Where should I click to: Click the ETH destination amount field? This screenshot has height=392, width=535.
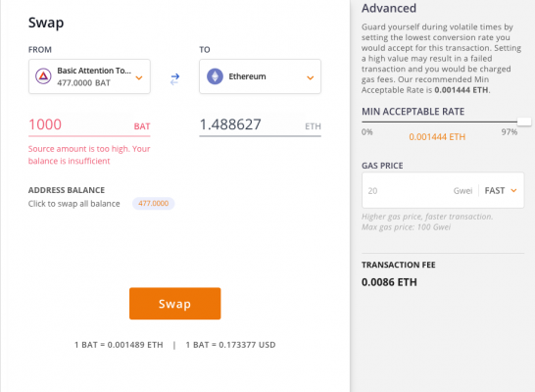click(x=260, y=124)
